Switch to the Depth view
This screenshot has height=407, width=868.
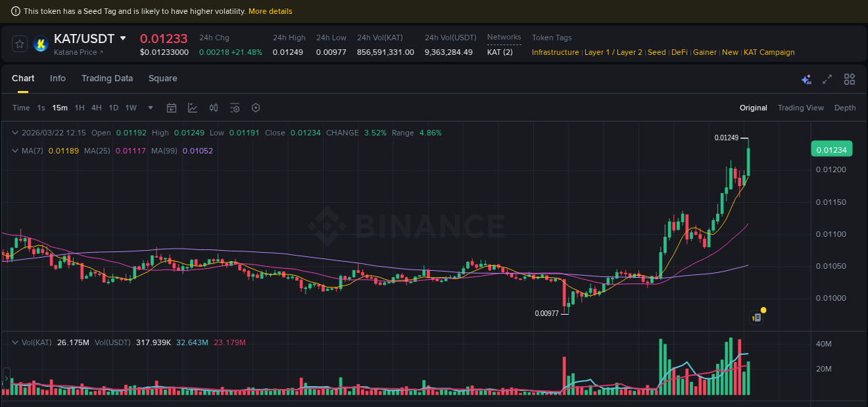(x=845, y=108)
